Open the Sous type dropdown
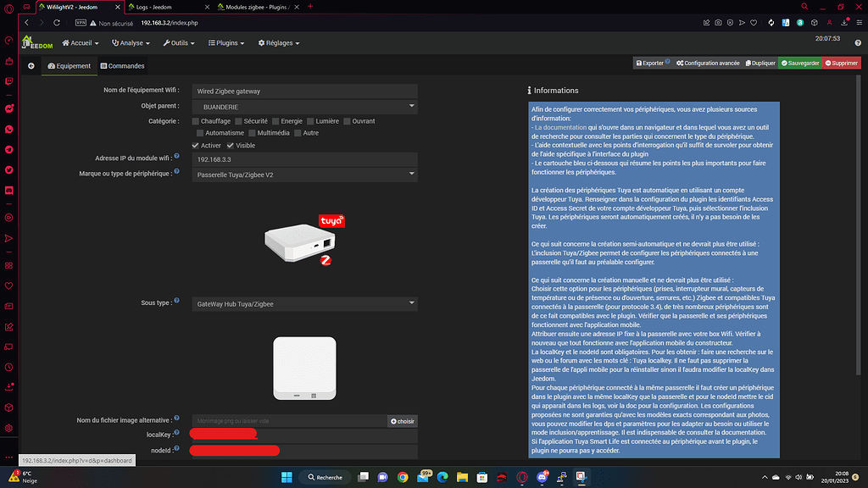The width and height of the screenshot is (868, 488). coord(305,303)
